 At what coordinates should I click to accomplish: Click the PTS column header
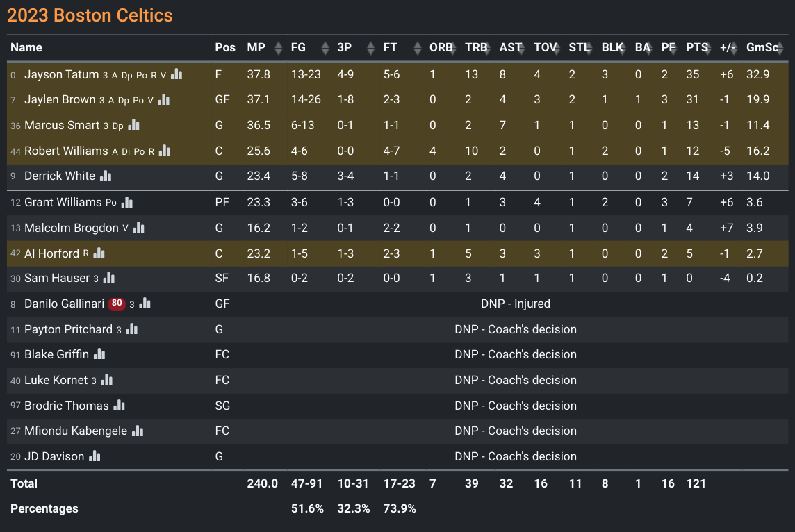coord(697,48)
